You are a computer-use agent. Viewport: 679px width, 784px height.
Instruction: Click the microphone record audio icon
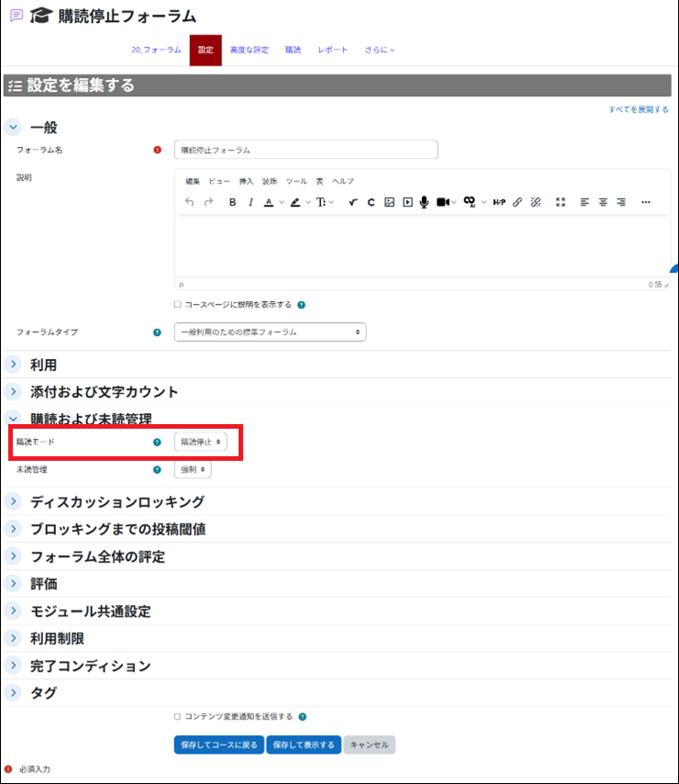tap(424, 202)
